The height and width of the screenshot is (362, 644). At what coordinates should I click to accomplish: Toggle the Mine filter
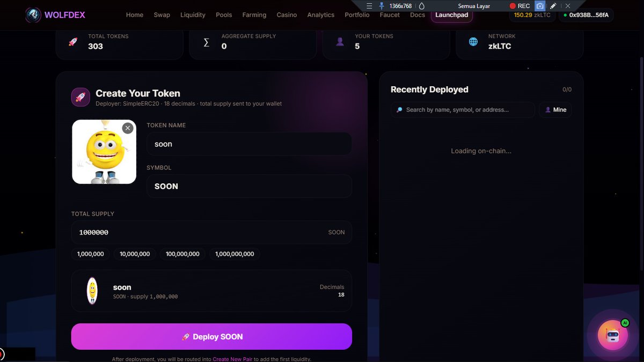click(x=555, y=109)
